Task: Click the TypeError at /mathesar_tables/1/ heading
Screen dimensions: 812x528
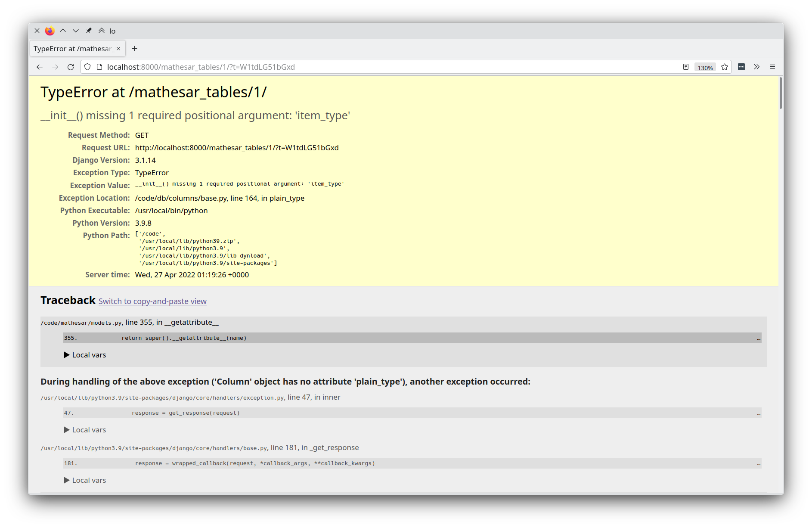Action: [x=154, y=92]
